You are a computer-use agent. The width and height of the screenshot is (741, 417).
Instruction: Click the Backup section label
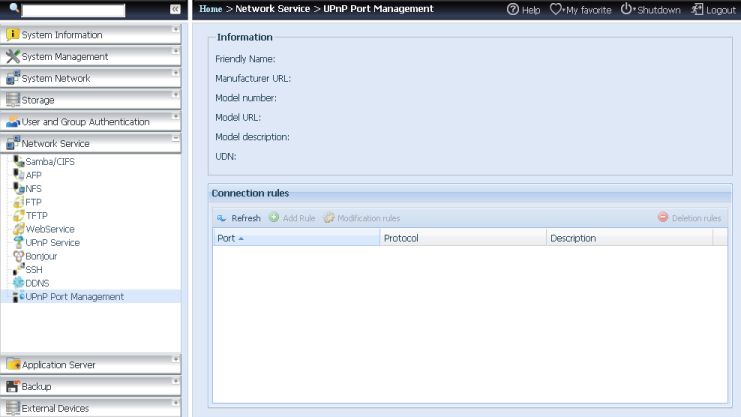[x=36, y=387]
